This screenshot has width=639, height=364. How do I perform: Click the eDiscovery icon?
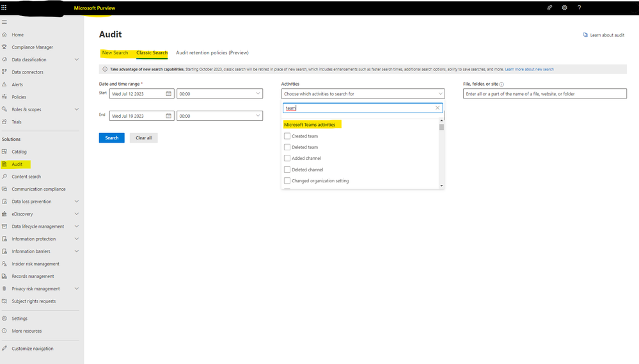point(4,214)
